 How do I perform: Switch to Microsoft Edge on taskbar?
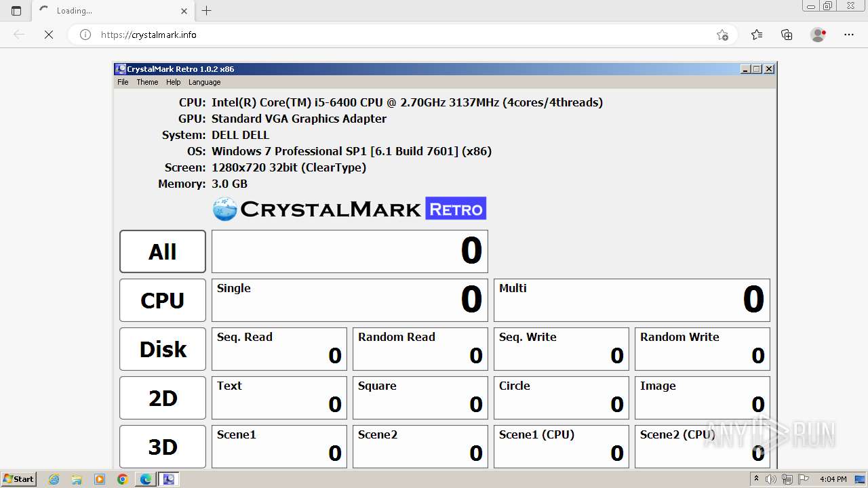(x=145, y=479)
